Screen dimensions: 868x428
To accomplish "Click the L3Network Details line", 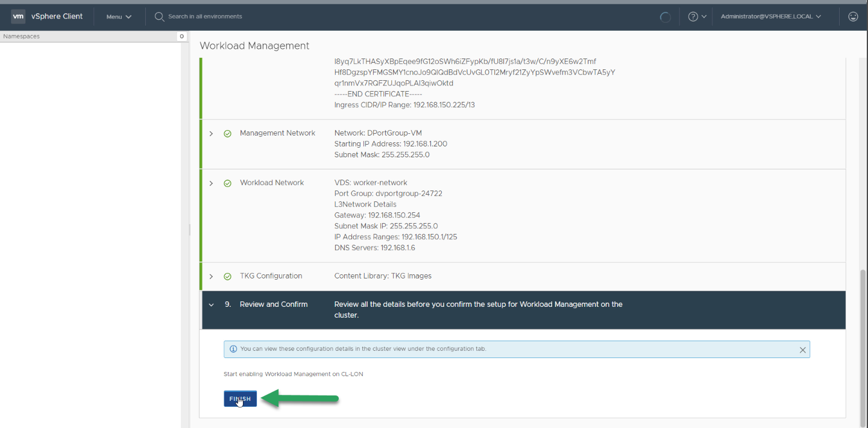I will [x=365, y=204].
